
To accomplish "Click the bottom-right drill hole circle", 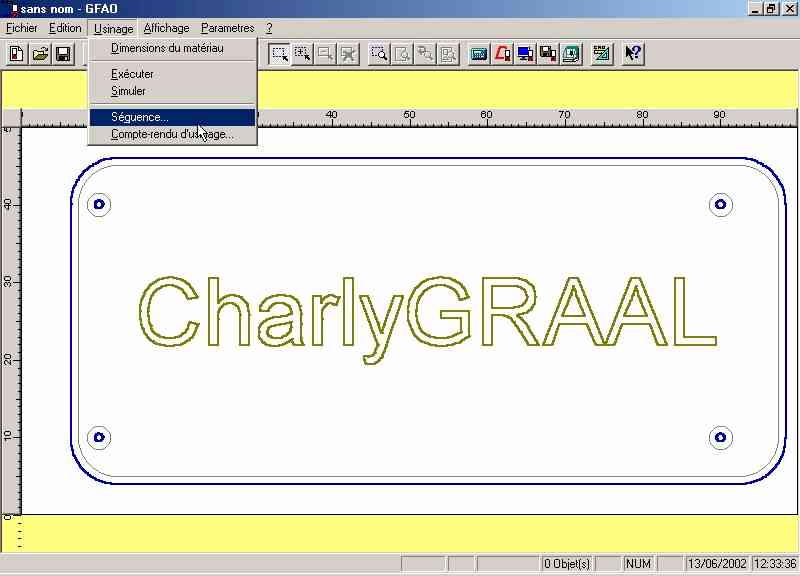I will pos(720,437).
